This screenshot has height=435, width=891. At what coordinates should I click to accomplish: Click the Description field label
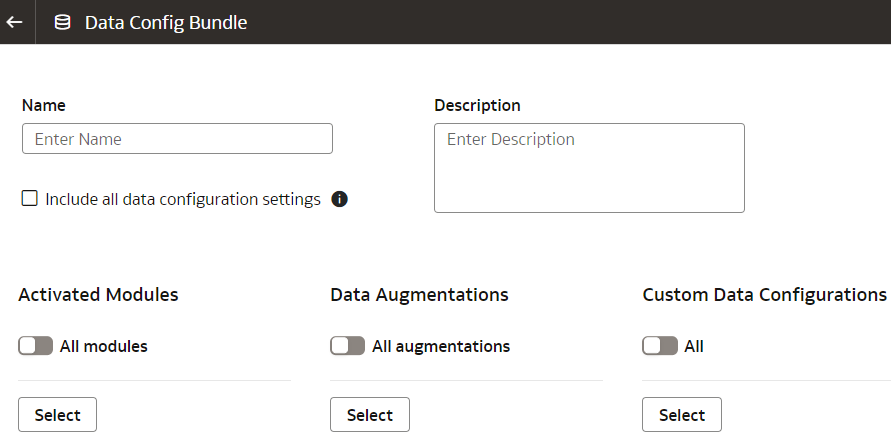click(477, 105)
